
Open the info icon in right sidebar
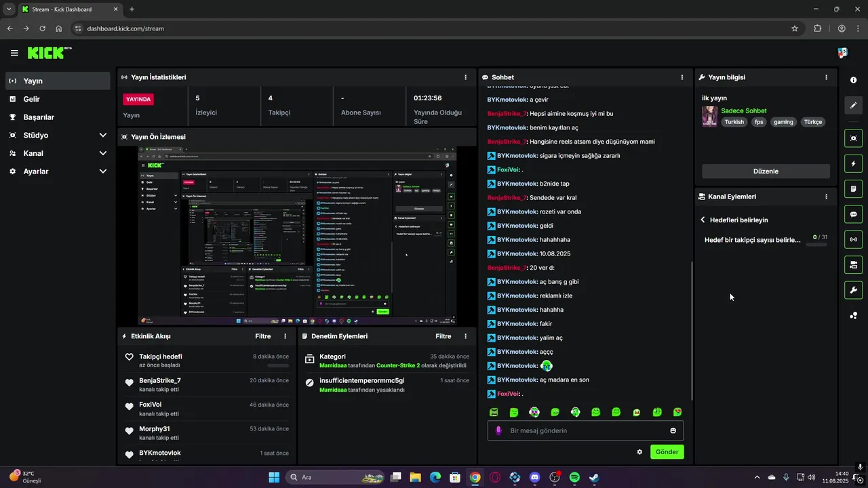pyautogui.click(x=853, y=80)
